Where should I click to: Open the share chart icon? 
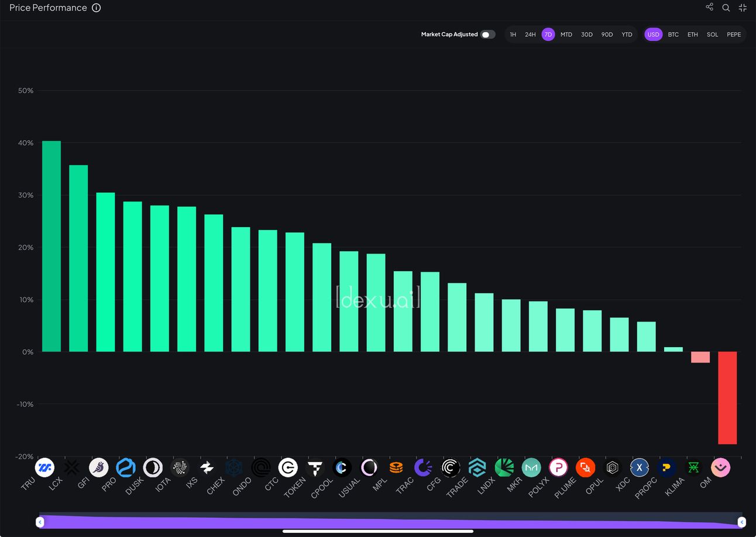click(709, 7)
